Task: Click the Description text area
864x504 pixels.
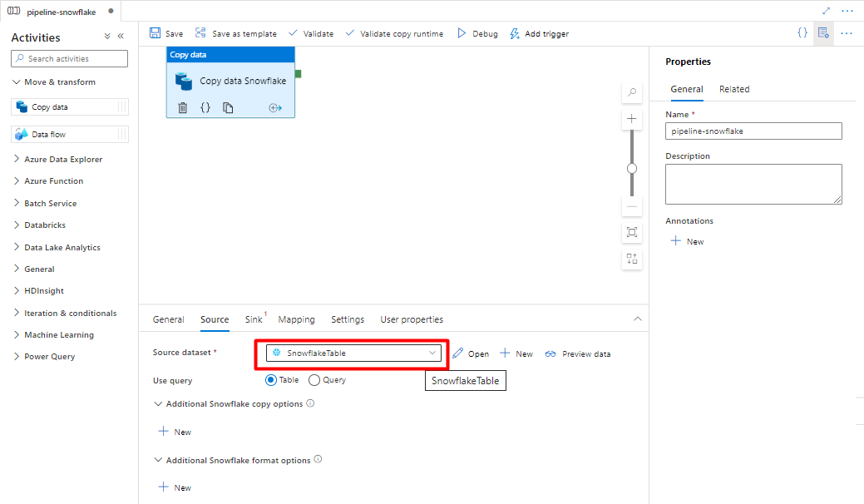Action: pyautogui.click(x=753, y=184)
